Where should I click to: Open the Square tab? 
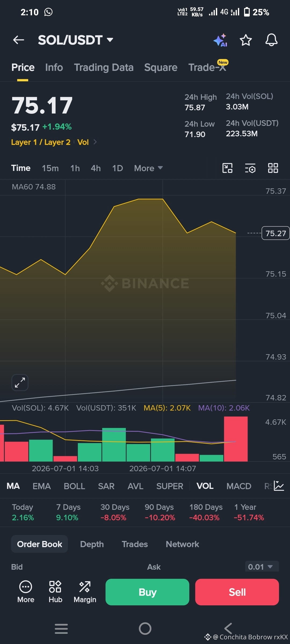(x=161, y=67)
